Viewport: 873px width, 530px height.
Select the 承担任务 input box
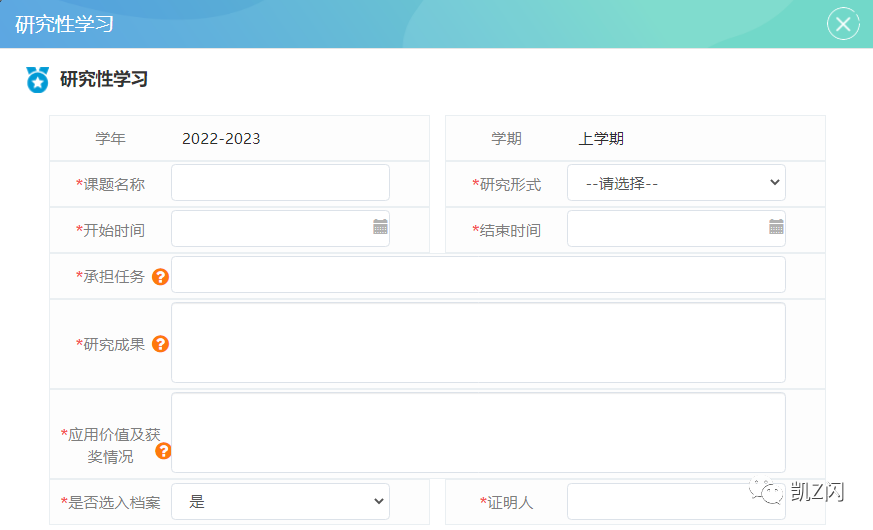click(x=478, y=275)
